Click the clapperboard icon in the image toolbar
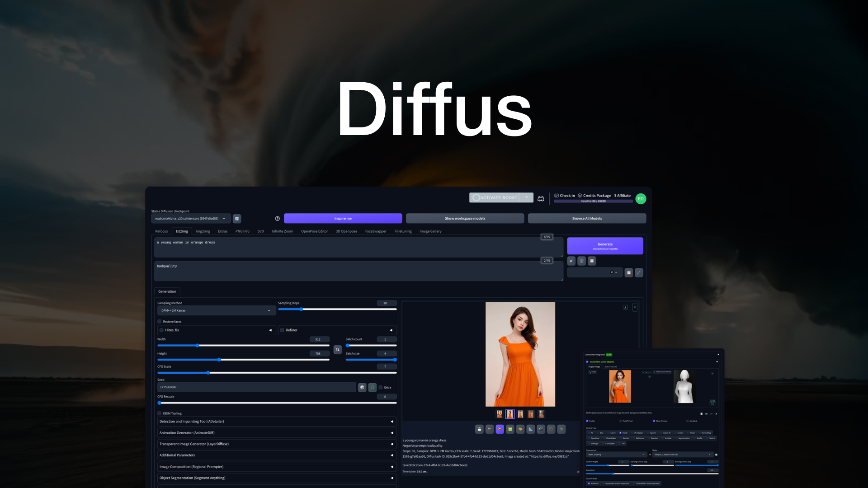 pos(541,429)
